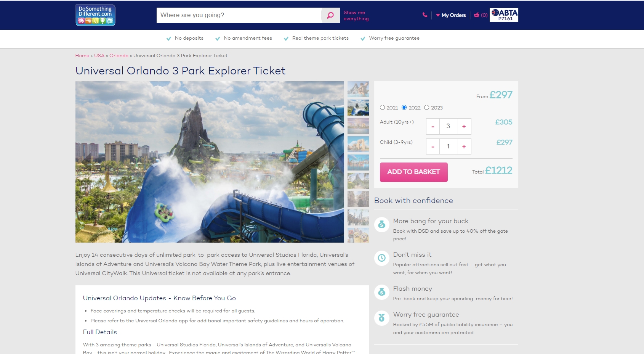Click the checkmark icon next to No amendment fees

(x=218, y=39)
